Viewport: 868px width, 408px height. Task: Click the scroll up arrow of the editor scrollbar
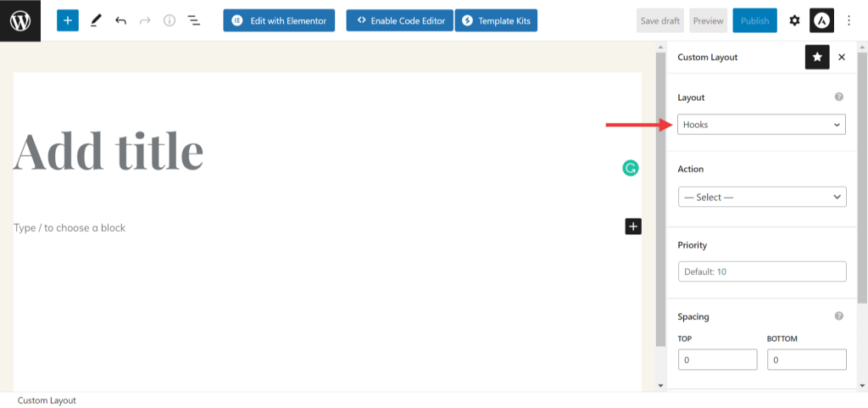(x=659, y=47)
